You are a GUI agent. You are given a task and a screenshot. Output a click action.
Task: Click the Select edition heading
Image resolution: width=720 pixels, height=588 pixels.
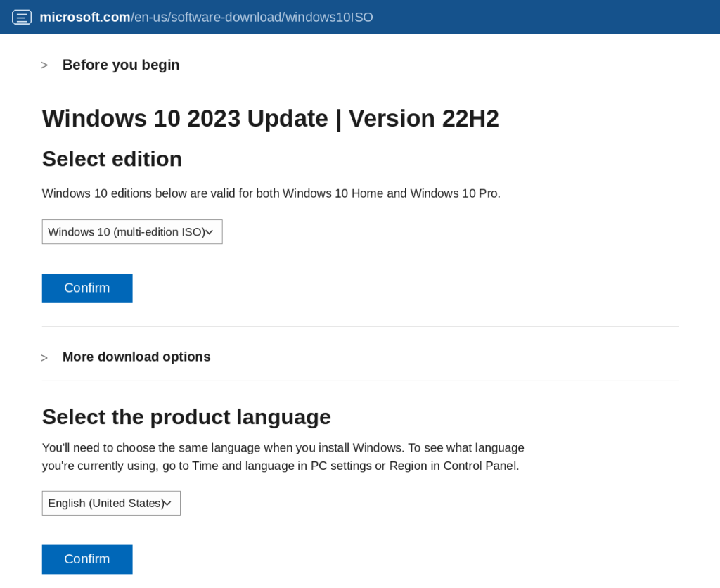tap(112, 159)
